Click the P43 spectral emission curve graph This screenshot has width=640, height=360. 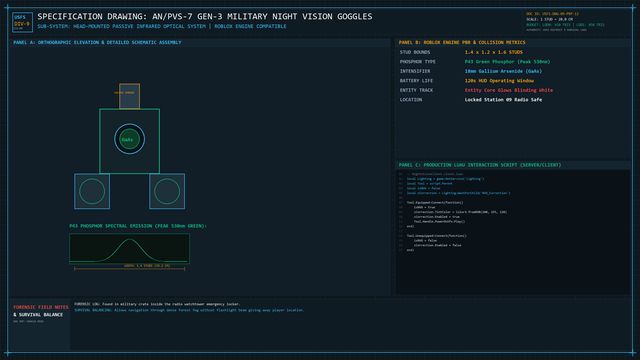coord(129,248)
